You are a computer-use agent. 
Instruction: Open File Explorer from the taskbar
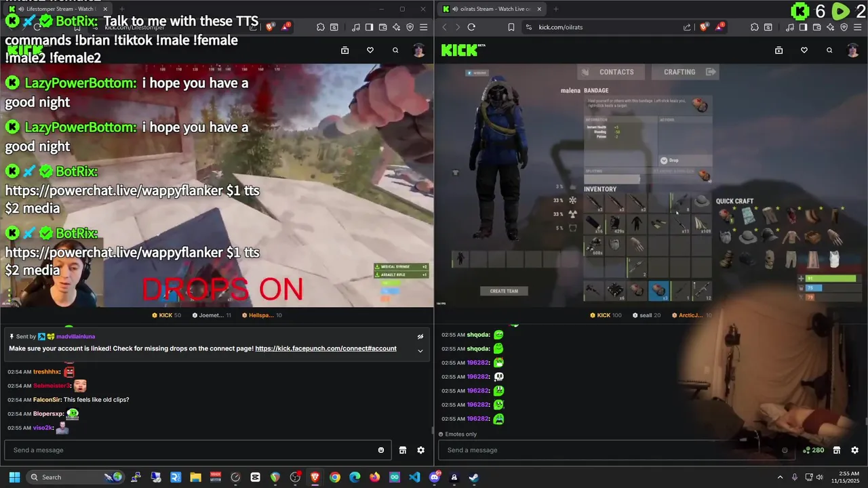tap(195, 477)
